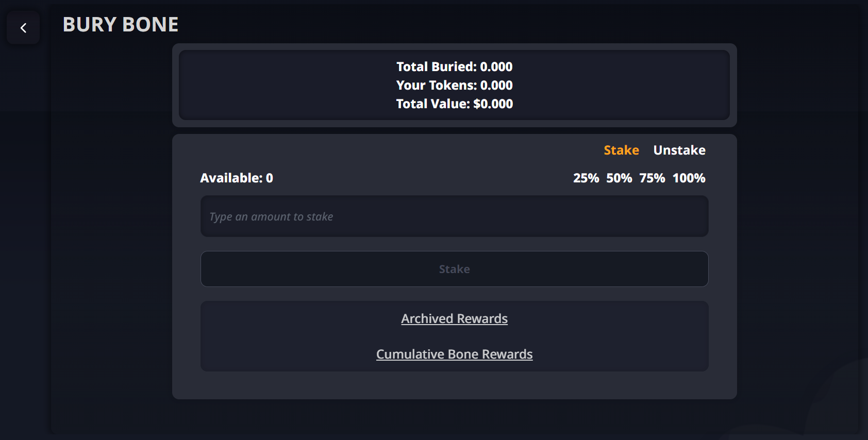The width and height of the screenshot is (868, 440).
Task: Return to previous page via left chevron
Action: [x=23, y=28]
